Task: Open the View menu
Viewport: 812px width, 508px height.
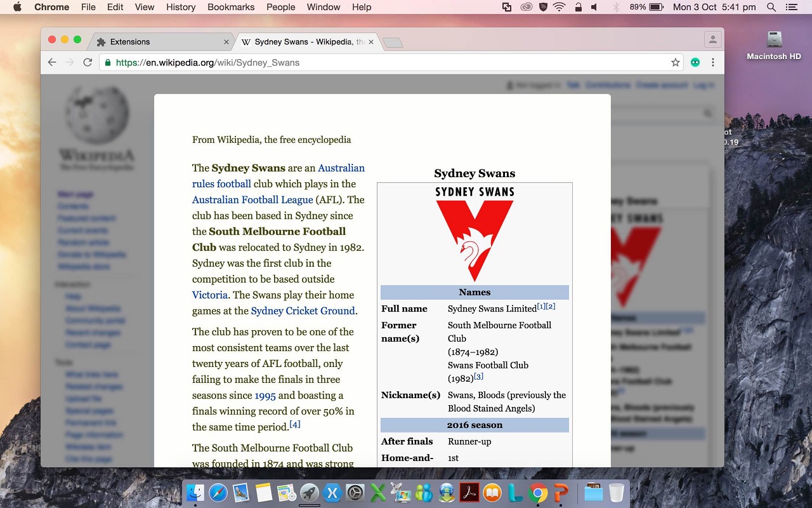Action: [x=145, y=7]
